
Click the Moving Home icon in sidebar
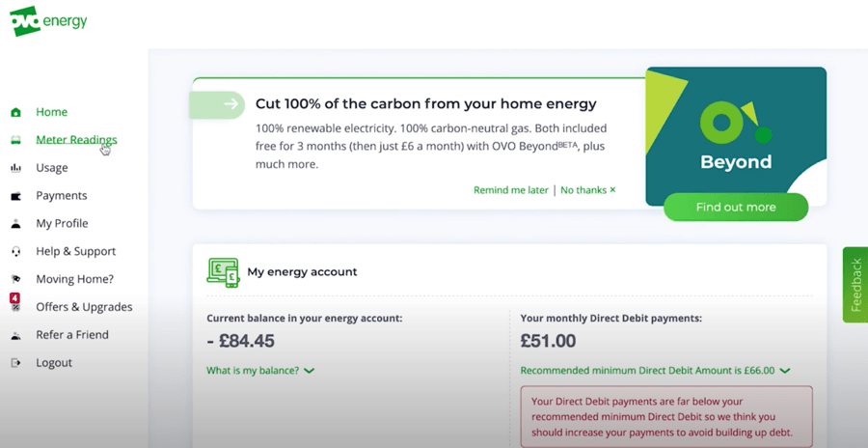pos(16,279)
